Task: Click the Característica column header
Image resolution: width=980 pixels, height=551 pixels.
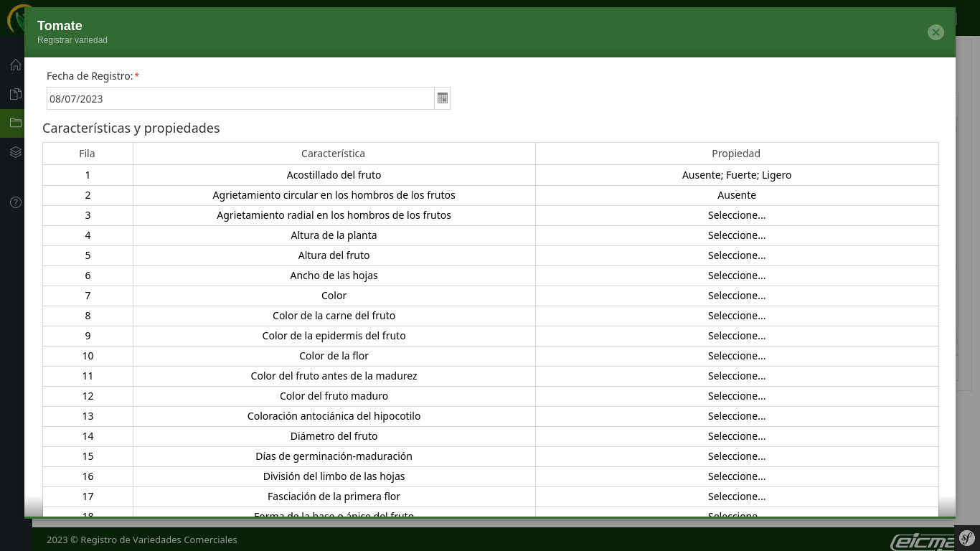Action: (x=333, y=154)
